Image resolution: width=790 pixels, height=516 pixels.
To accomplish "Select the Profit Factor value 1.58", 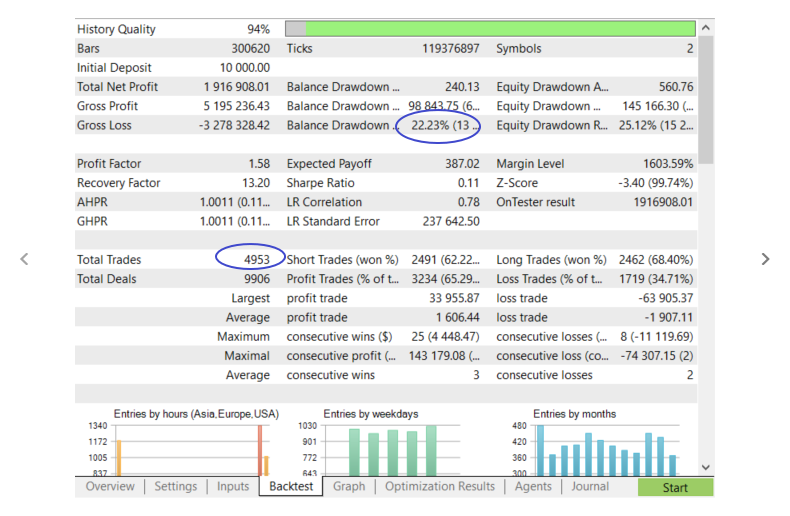I will 259,164.
